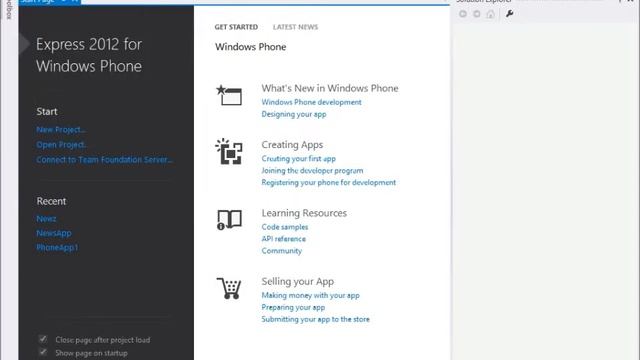Open Properties with the wrench icon
Screen dimensions: 640x360
tap(509, 14)
